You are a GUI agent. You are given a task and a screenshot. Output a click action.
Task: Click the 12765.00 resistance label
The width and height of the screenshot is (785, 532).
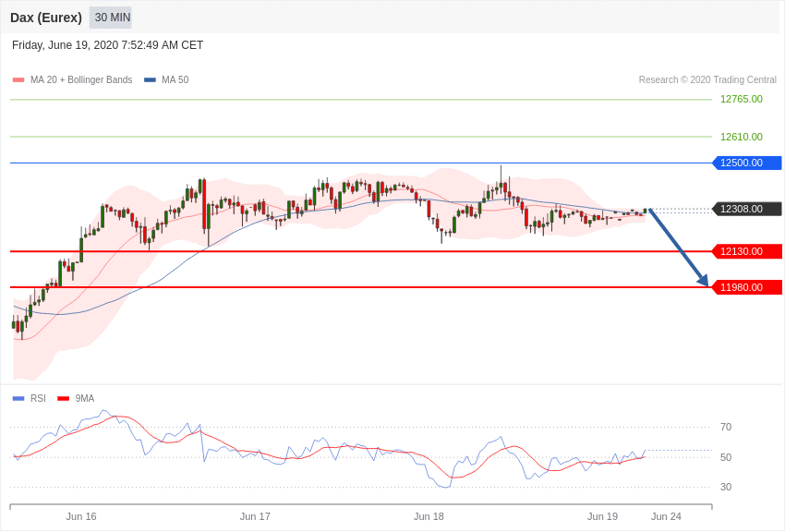pos(741,99)
